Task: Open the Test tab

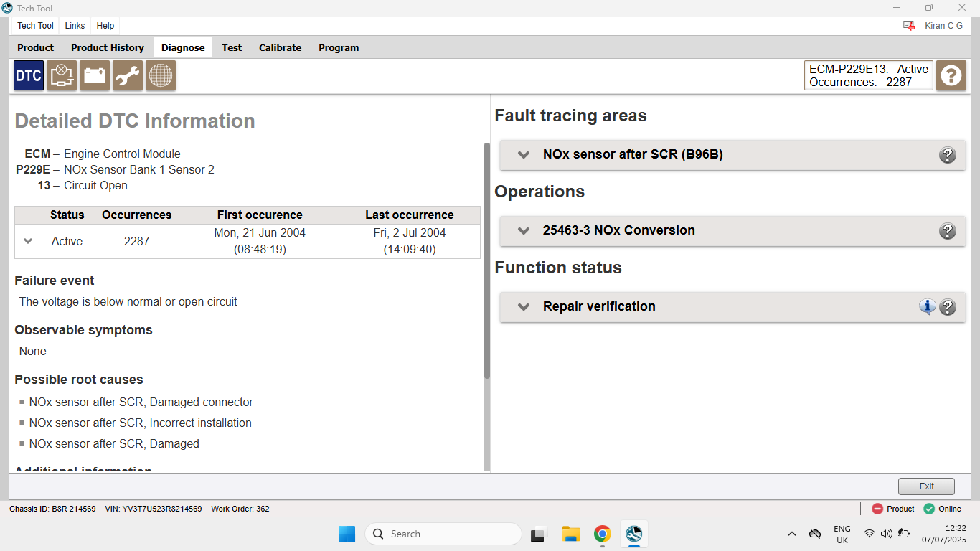Action: point(232,47)
